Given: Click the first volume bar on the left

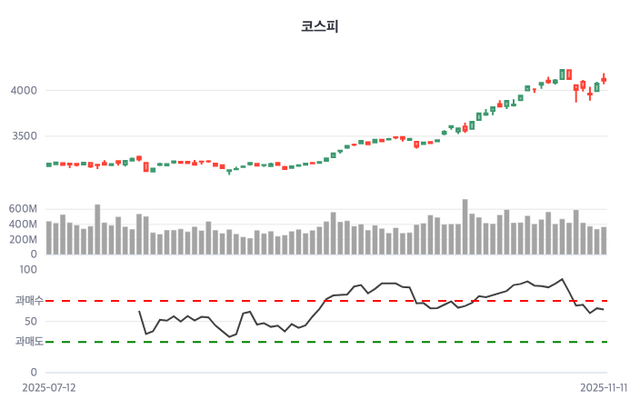Looking at the screenshot, I should (x=49, y=239).
